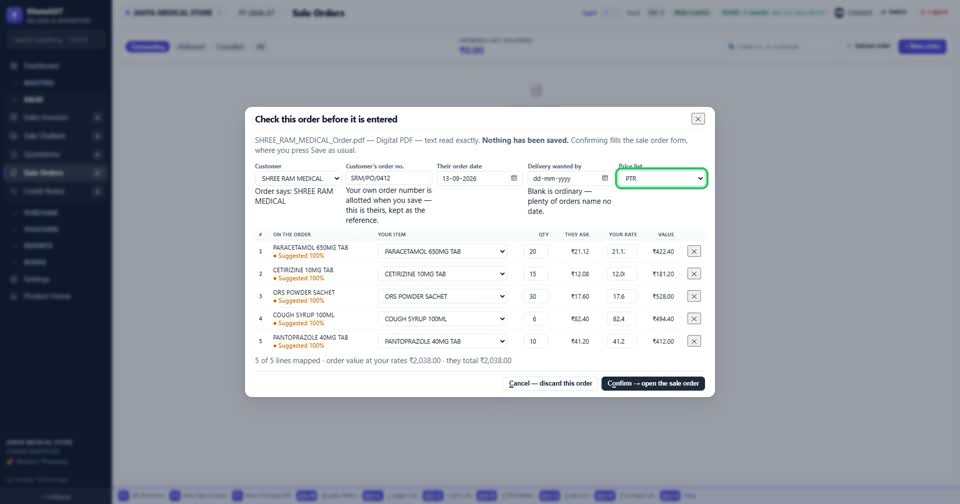Click quantity field of Cough Syrup row
This screenshot has height=504, width=960.
(x=536, y=319)
